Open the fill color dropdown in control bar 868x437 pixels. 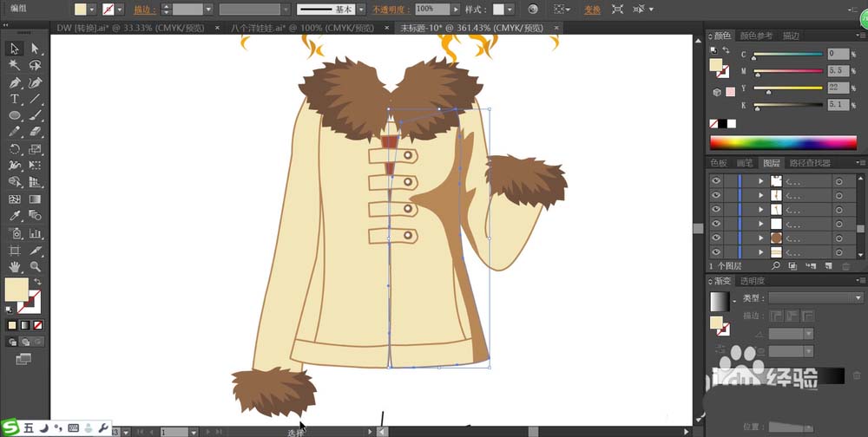(92, 10)
